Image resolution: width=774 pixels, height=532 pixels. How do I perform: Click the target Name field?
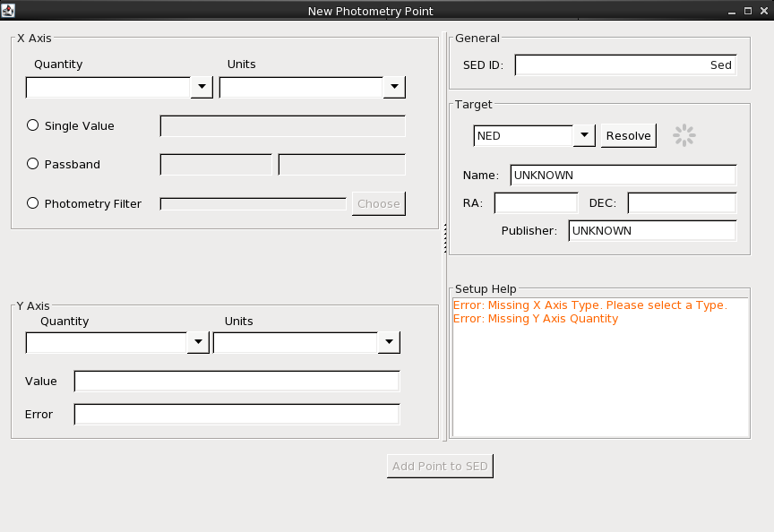tap(623, 176)
